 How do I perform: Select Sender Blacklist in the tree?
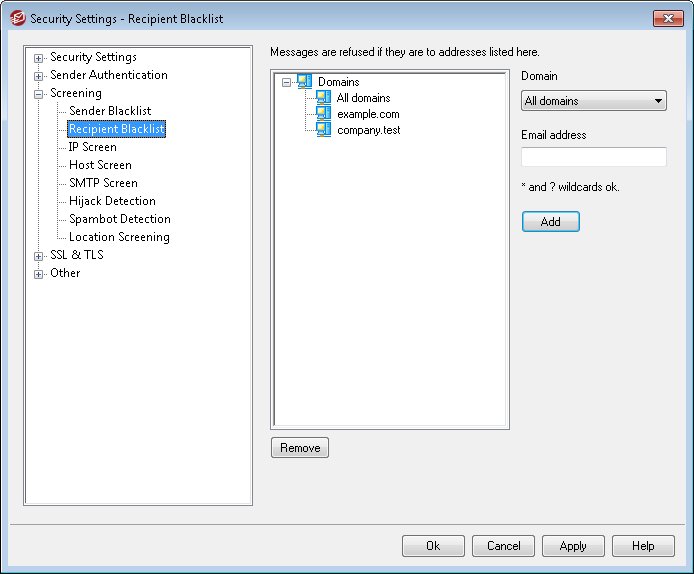(x=110, y=111)
